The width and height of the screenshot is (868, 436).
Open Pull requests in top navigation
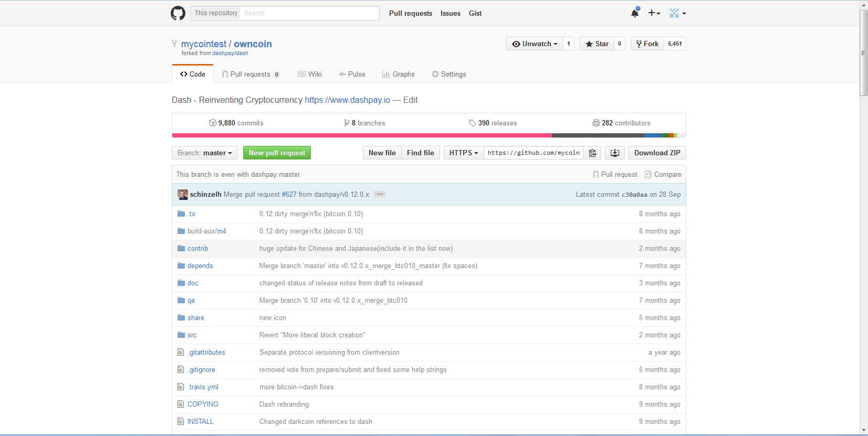411,14
